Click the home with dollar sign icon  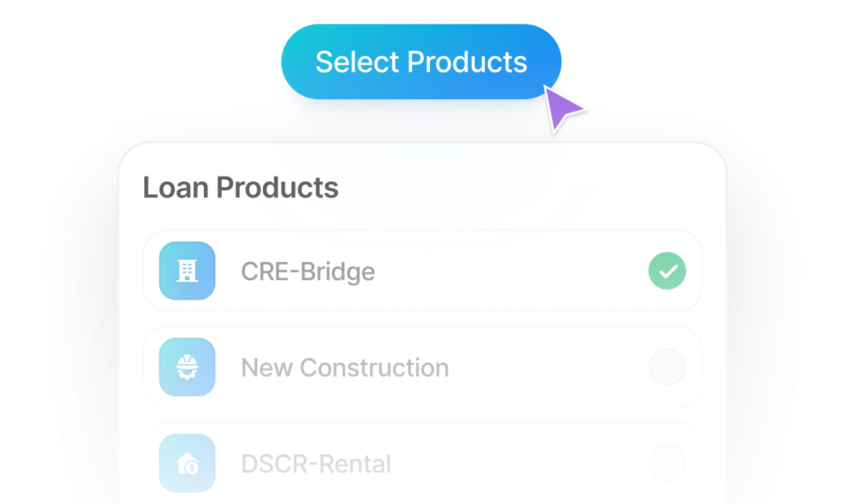click(187, 464)
